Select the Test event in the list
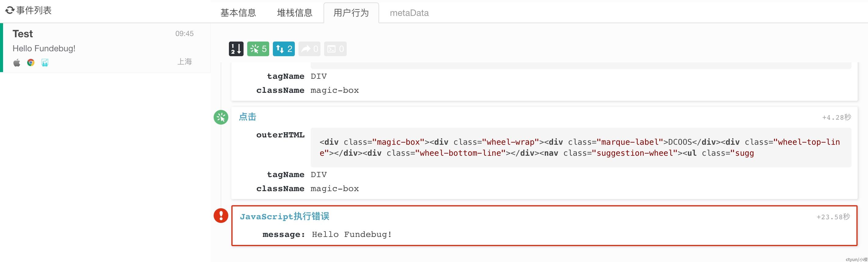868x262 pixels. pos(105,48)
